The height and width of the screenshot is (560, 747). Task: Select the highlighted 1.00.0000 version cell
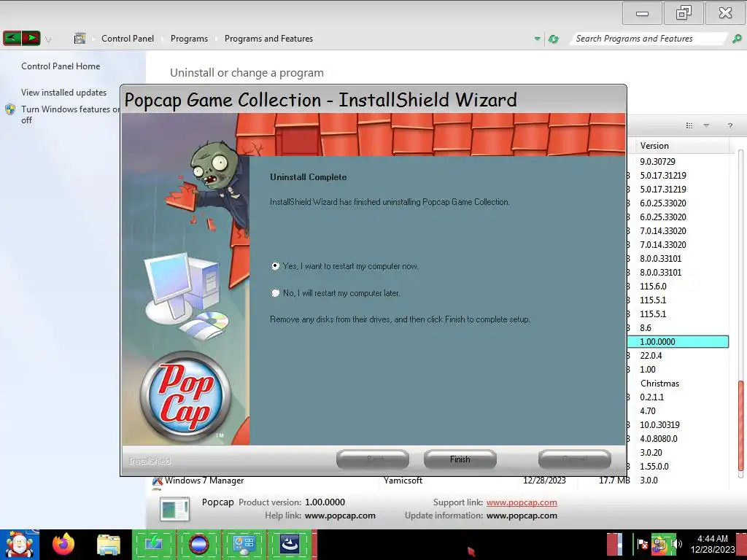[x=678, y=341]
